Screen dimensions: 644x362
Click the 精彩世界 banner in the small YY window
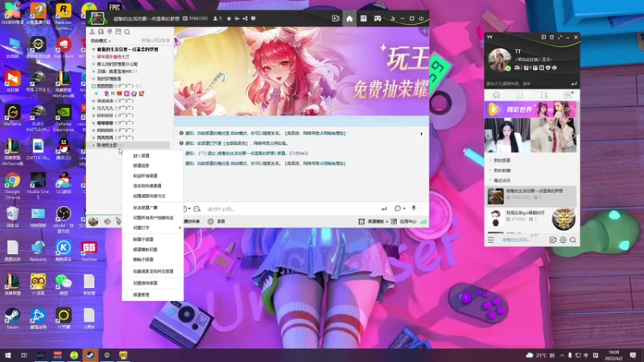(530, 109)
